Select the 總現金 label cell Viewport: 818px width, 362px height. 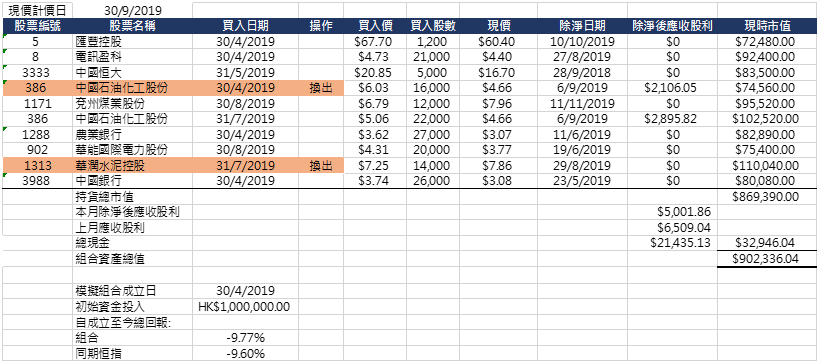pos(133,243)
